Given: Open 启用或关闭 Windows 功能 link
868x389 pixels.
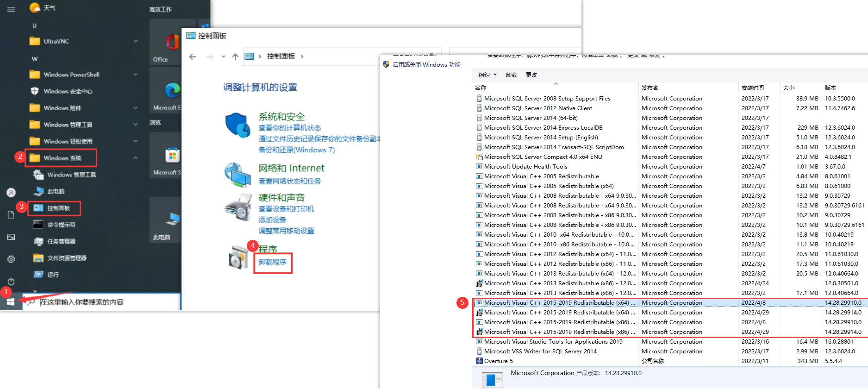Looking at the screenshot, I should 426,65.
